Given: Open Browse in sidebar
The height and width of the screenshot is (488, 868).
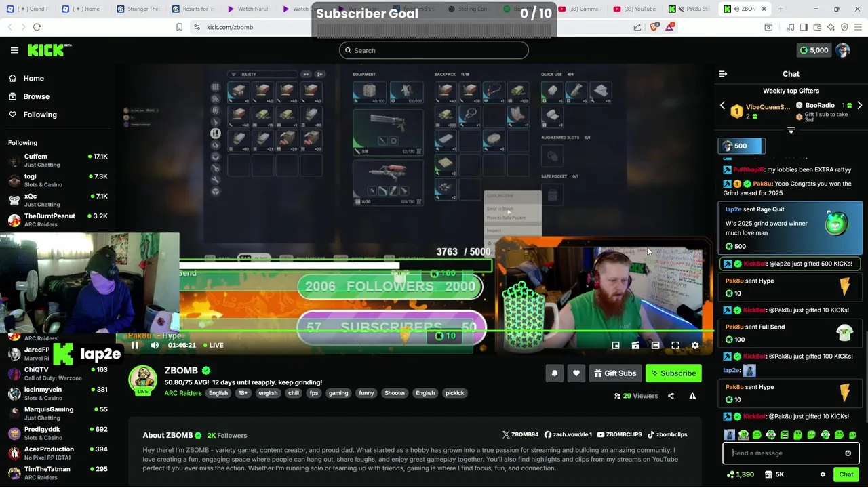Looking at the screenshot, I should click(x=36, y=96).
